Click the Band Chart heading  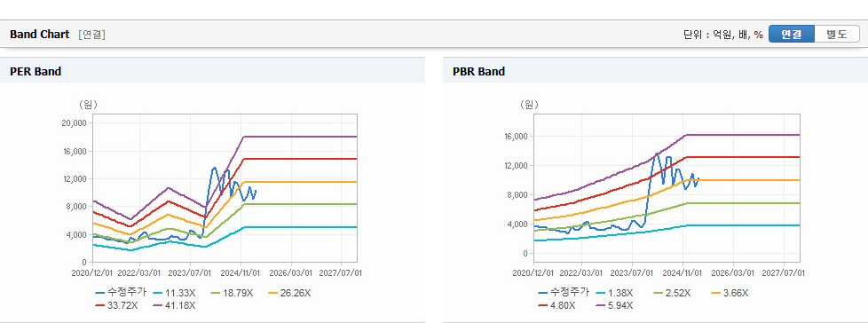click(39, 35)
